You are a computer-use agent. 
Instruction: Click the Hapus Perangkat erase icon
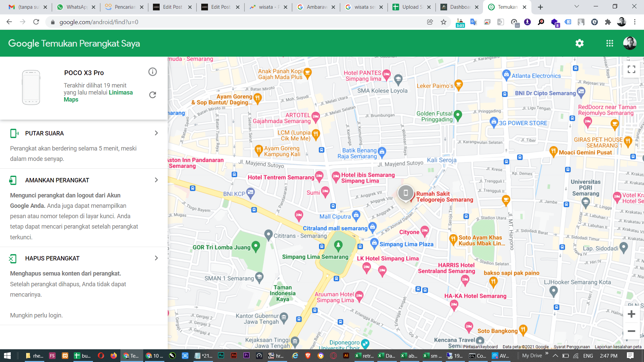click(x=13, y=258)
